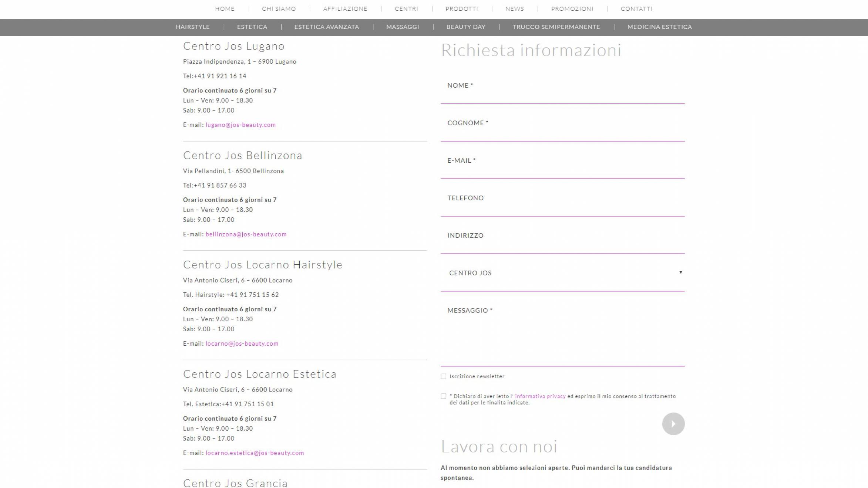Screen dimensions: 868x488
Task: Open Medicina Estetica section
Action: 660,27
